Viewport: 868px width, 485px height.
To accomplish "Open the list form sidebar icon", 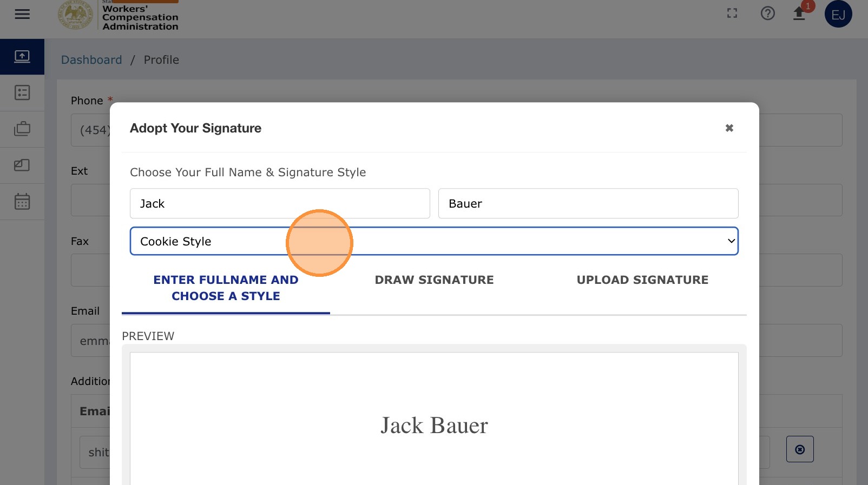I will 22,92.
